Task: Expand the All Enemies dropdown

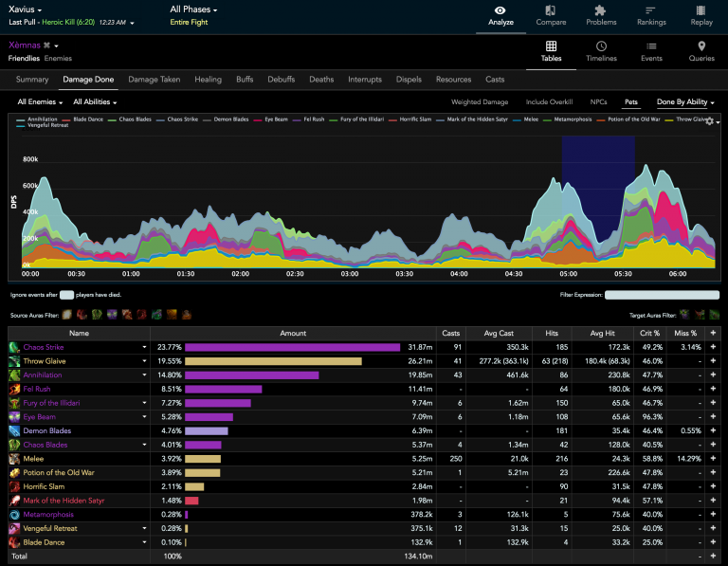Action: pyautogui.click(x=40, y=101)
